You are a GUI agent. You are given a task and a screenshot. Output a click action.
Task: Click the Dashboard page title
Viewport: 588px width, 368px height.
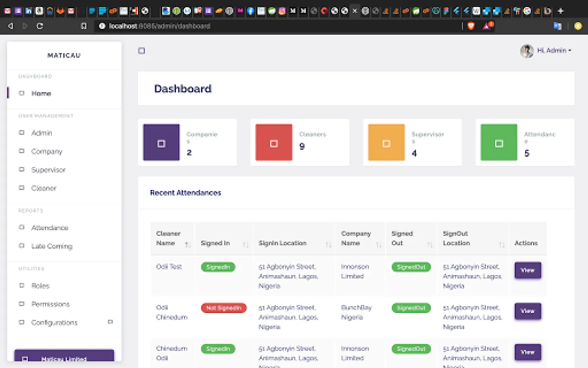[183, 89]
